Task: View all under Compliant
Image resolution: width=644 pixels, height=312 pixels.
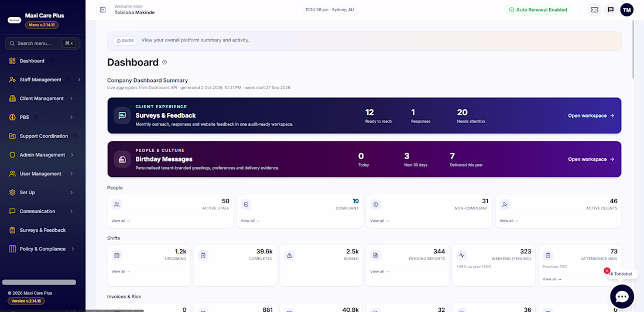Action: point(250,221)
